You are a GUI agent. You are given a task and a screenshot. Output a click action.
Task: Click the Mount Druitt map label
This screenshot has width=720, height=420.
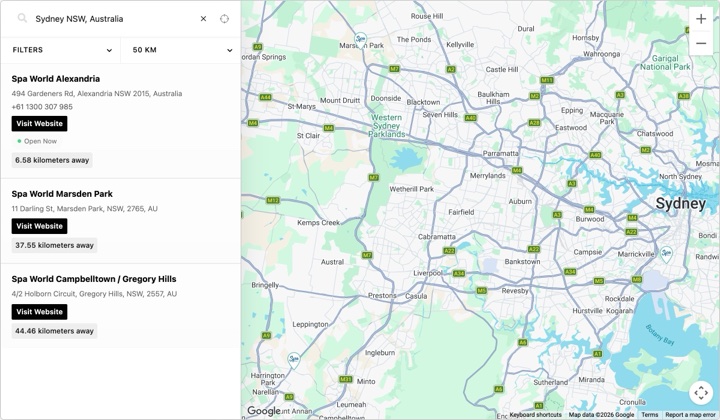click(x=340, y=100)
